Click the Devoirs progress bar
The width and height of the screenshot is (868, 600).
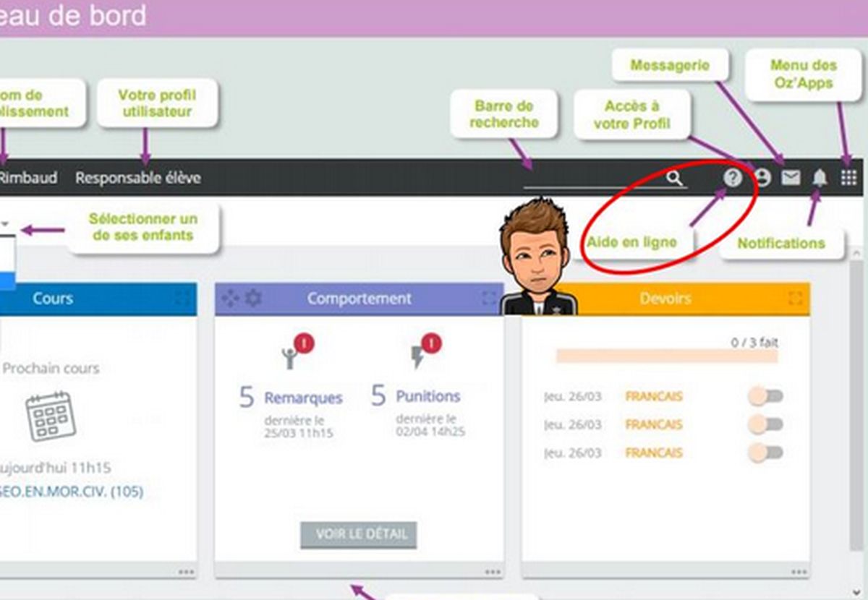pos(666,356)
